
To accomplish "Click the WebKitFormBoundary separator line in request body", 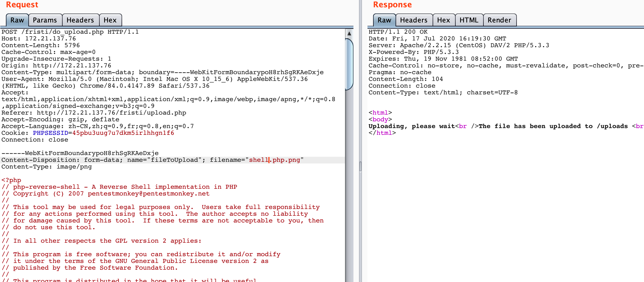I will pos(80,153).
